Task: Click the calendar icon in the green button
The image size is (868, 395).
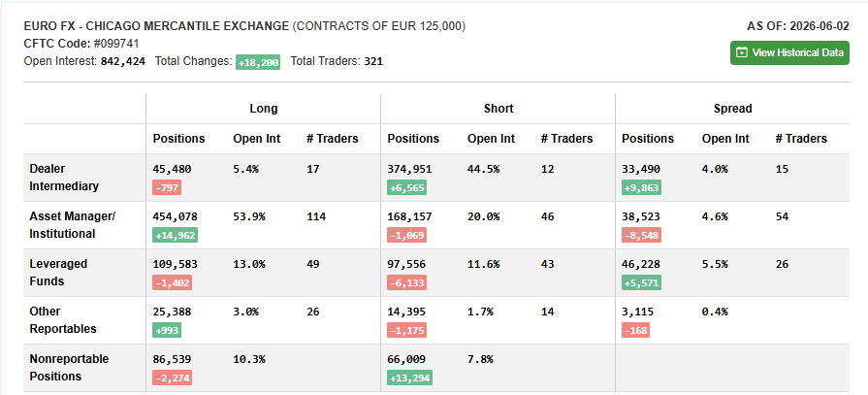Action: pyautogui.click(x=741, y=52)
